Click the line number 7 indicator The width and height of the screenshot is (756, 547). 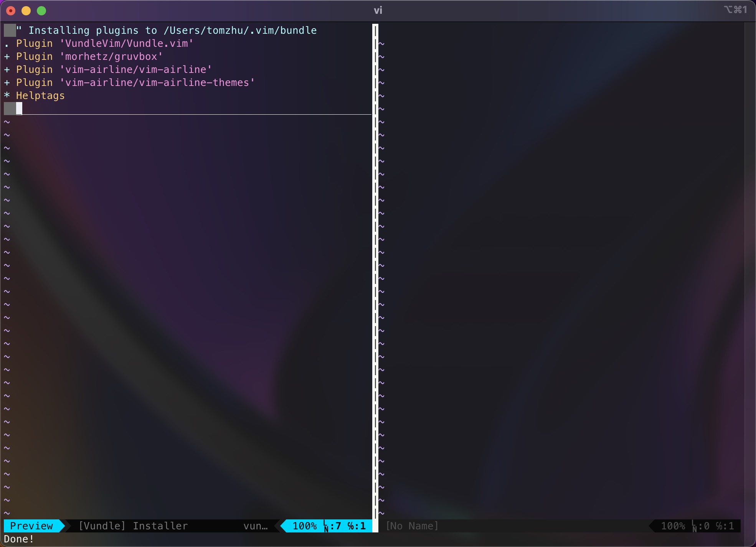click(x=332, y=526)
